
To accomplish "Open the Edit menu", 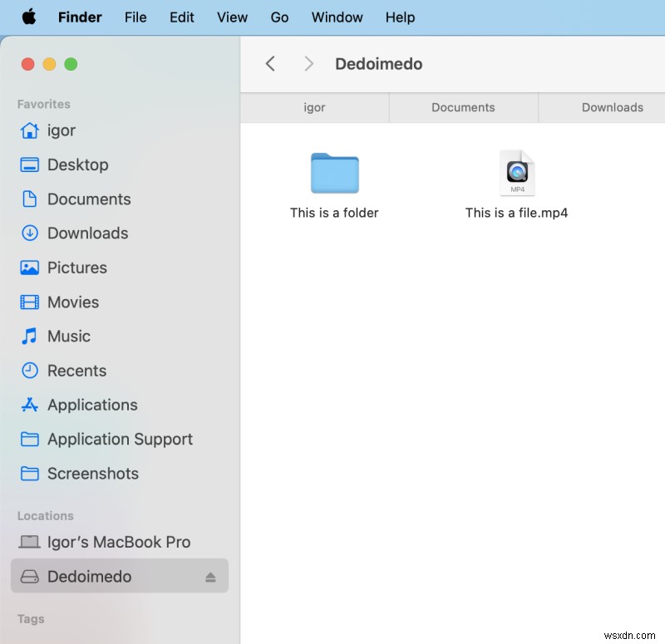I will click(181, 17).
